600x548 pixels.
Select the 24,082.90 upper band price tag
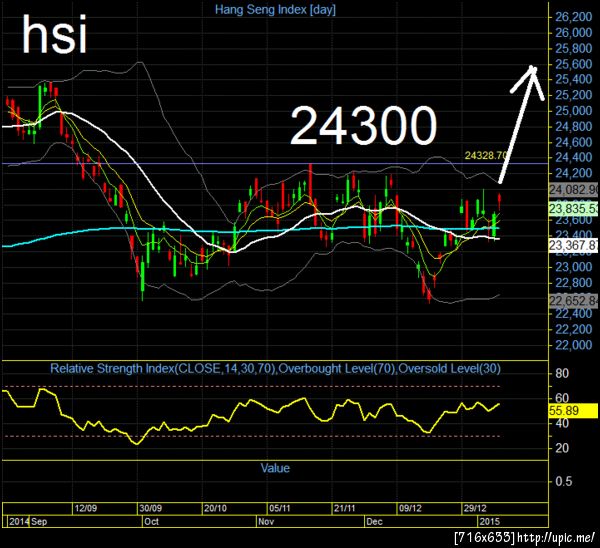point(573,189)
